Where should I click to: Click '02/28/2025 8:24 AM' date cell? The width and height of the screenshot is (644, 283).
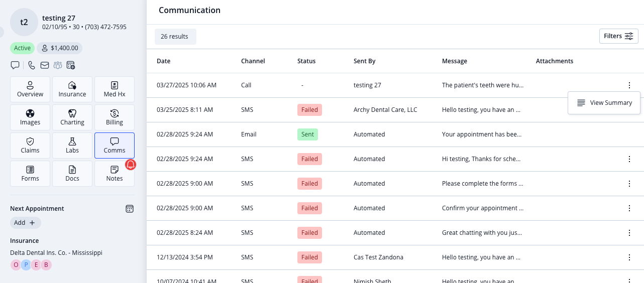185,233
